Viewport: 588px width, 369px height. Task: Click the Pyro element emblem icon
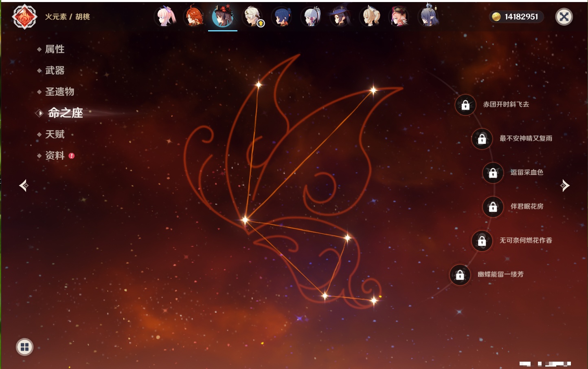(x=24, y=17)
